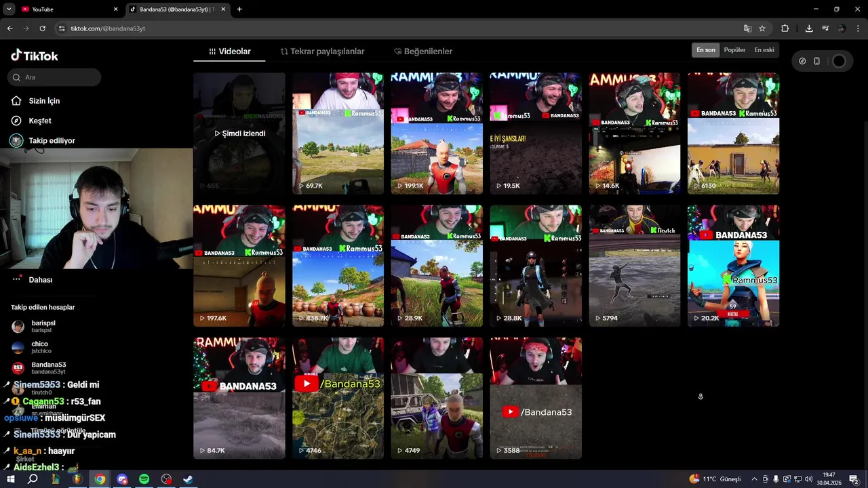Open a new browser tab
Viewport: 868px width, 488px height.
click(239, 9)
